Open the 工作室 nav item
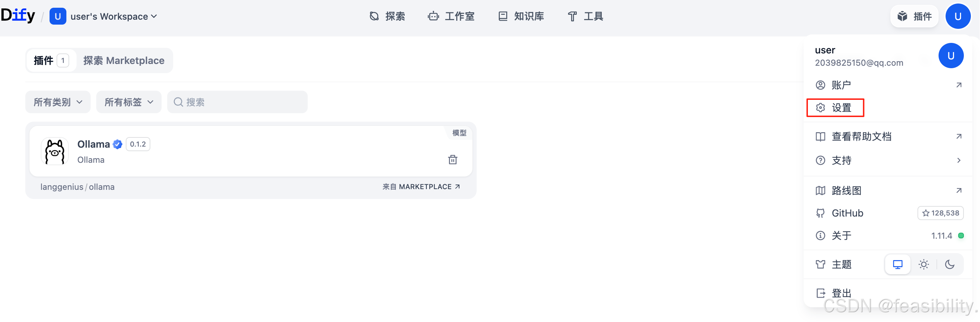The height and width of the screenshot is (322, 980). (x=451, y=17)
